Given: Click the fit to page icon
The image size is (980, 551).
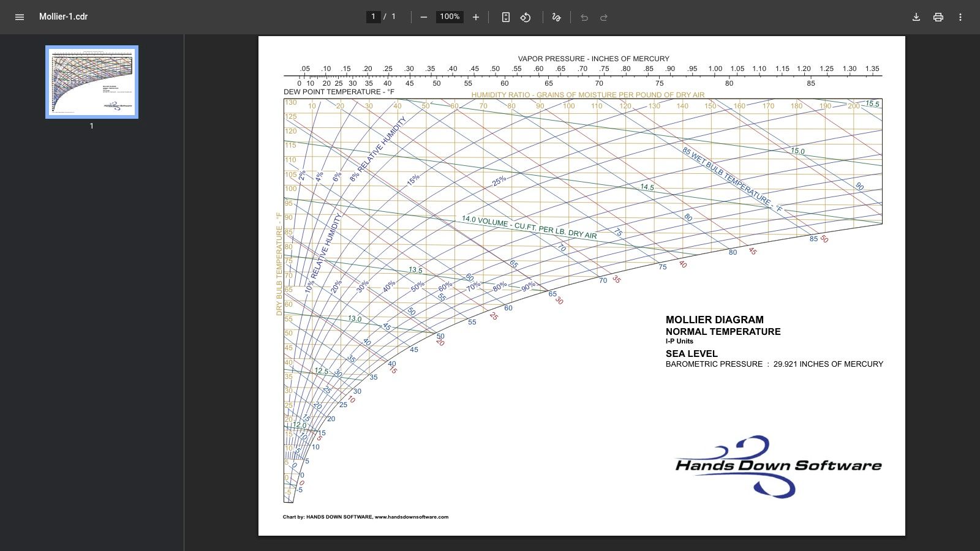Looking at the screenshot, I should pos(505,17).
